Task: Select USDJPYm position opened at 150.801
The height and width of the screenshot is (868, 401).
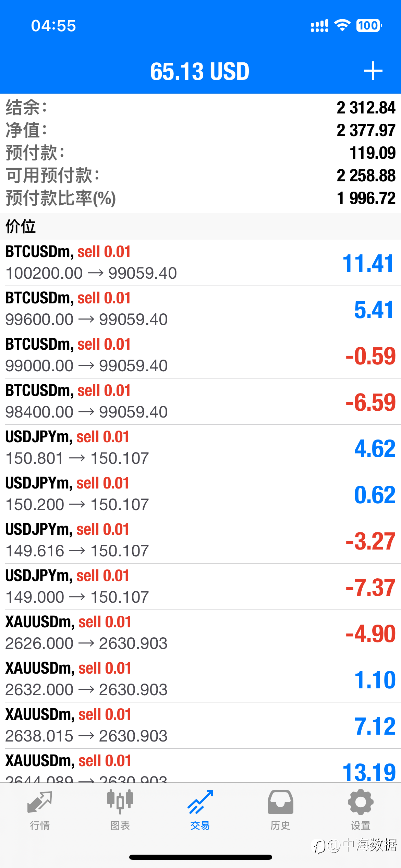Action: 200,448
